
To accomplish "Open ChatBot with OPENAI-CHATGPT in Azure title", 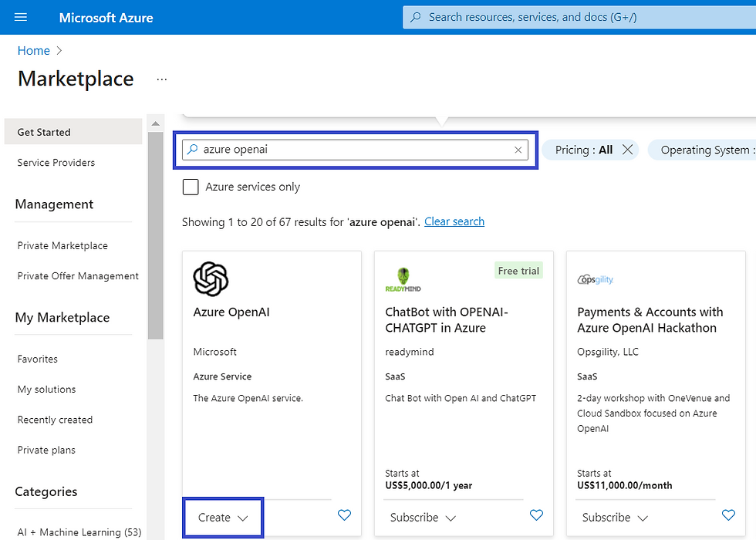I will [447, 319].
